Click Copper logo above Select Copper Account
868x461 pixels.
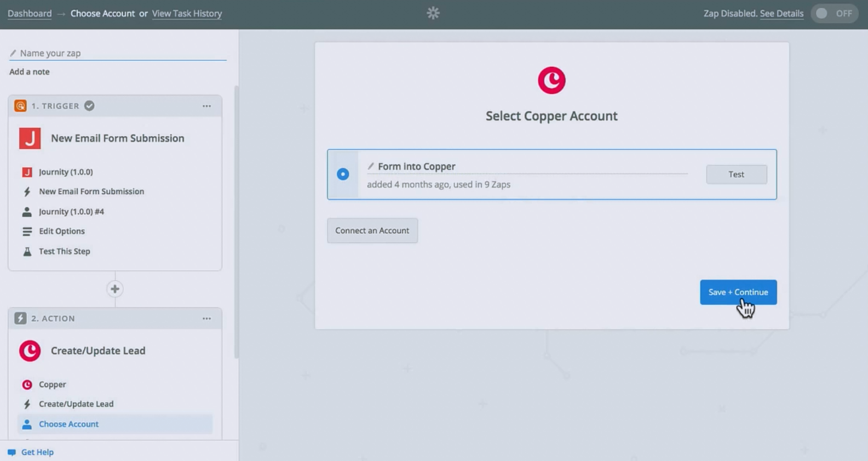[x=551, y=81]
